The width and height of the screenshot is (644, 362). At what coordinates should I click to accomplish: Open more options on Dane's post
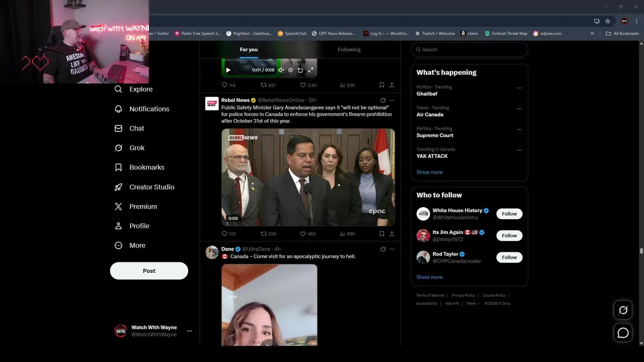[392, 249]
